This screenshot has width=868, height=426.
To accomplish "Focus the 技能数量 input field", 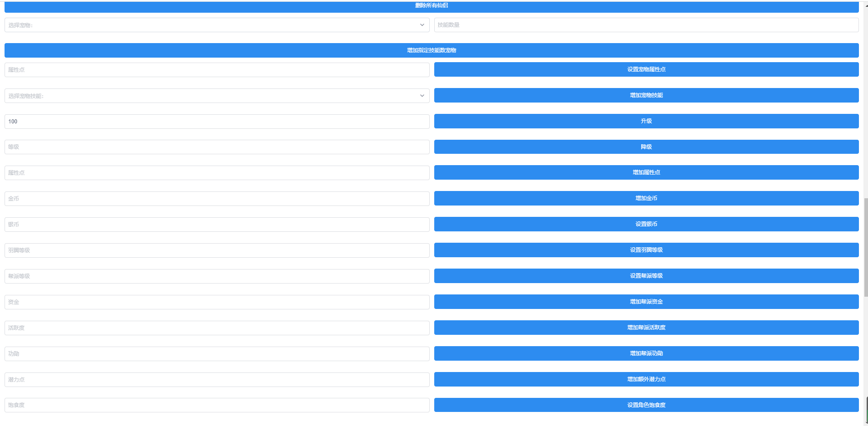I will [646, 25].
